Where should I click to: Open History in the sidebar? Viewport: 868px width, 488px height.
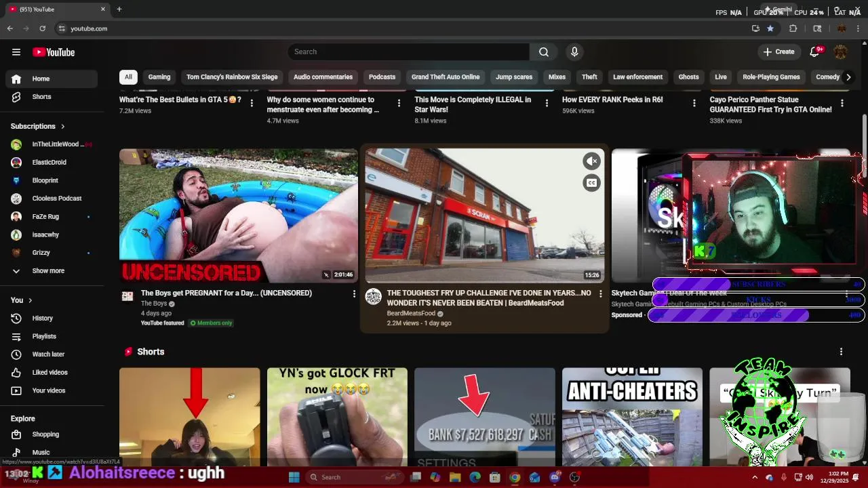pos(52,319)
